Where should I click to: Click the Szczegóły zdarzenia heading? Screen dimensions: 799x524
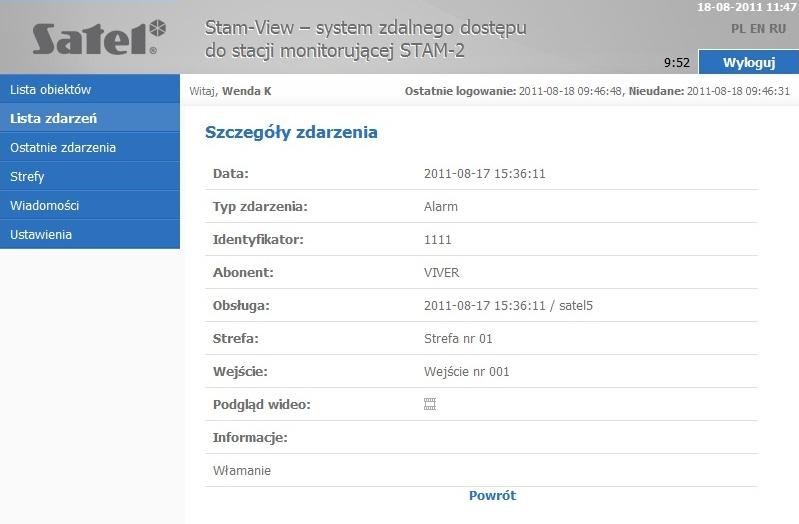click(x=291, y=133)
